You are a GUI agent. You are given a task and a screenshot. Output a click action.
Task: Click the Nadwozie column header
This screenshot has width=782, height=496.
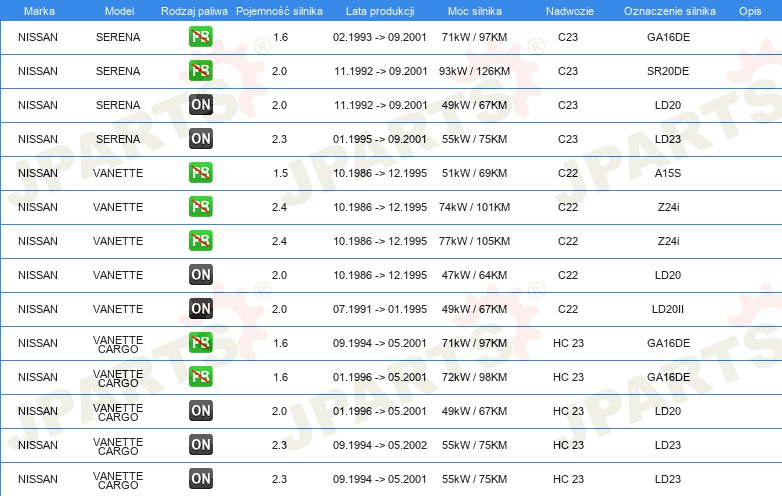(x=570, y=11)
